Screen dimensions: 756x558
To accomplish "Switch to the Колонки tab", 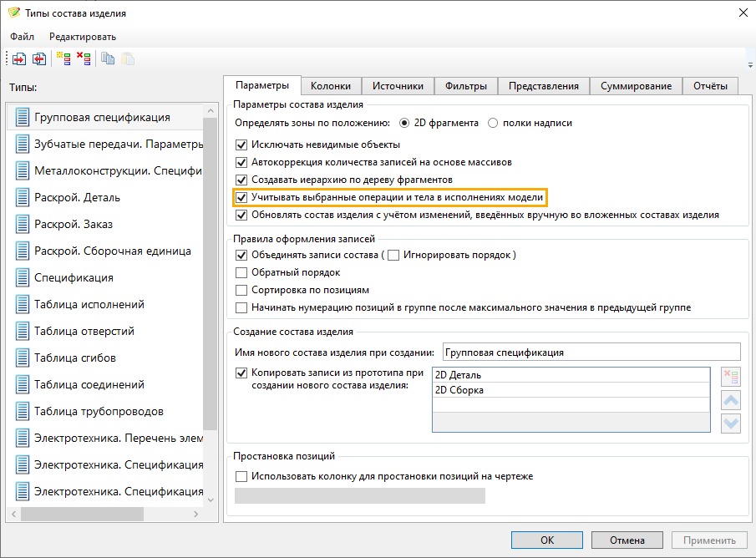I will tap(330, 86).
